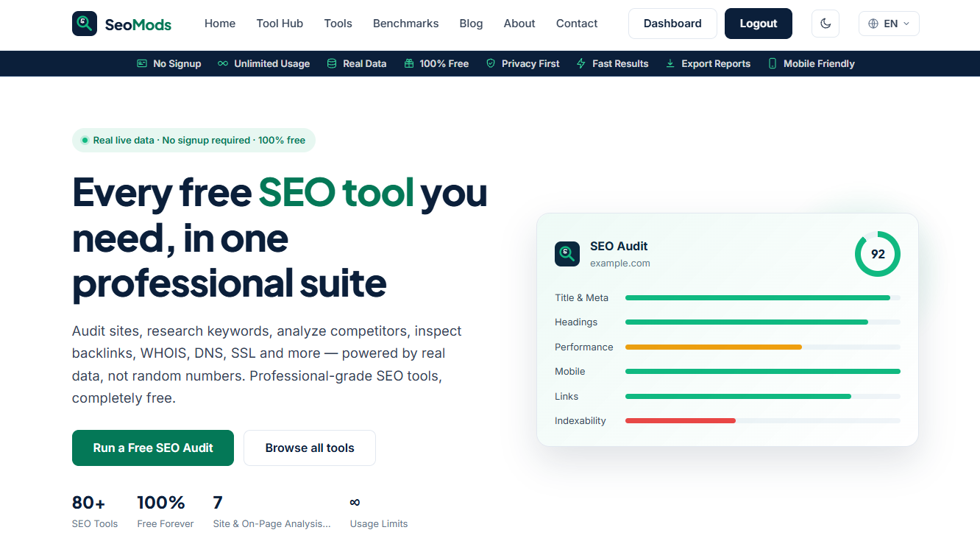Click 'example.com' in the audit card
The image size is (980, 544).
(620, 263)
